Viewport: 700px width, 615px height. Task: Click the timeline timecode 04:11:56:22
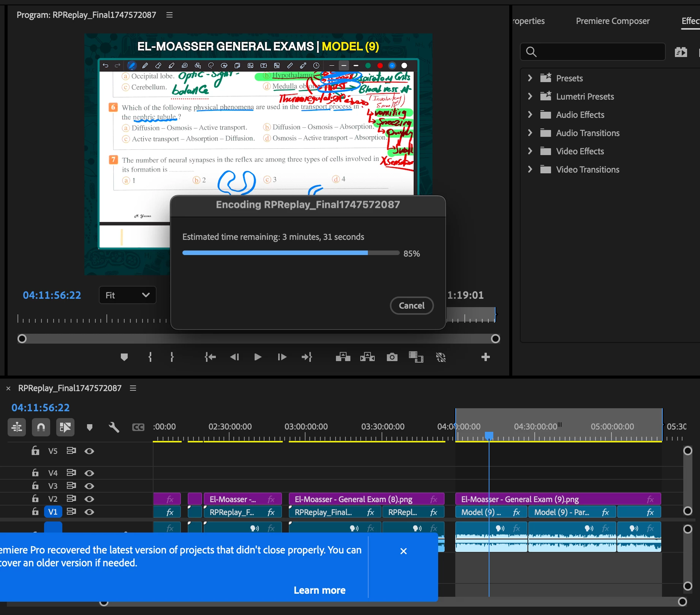click(41, 408)
